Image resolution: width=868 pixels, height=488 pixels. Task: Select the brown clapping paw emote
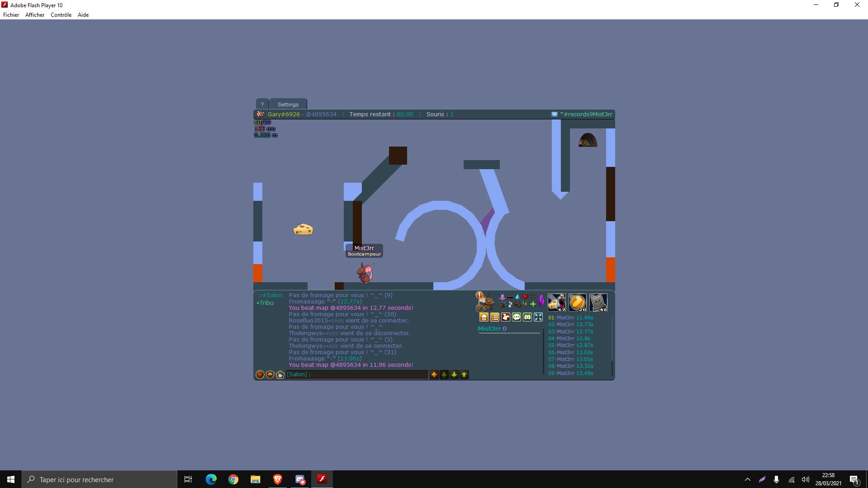(502, 304)
